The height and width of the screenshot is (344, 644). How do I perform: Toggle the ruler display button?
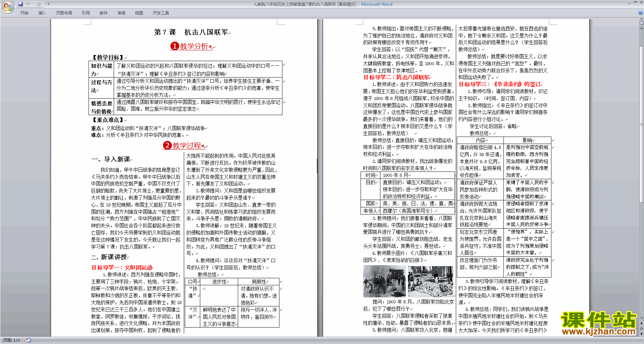click(x=641, y=23)
